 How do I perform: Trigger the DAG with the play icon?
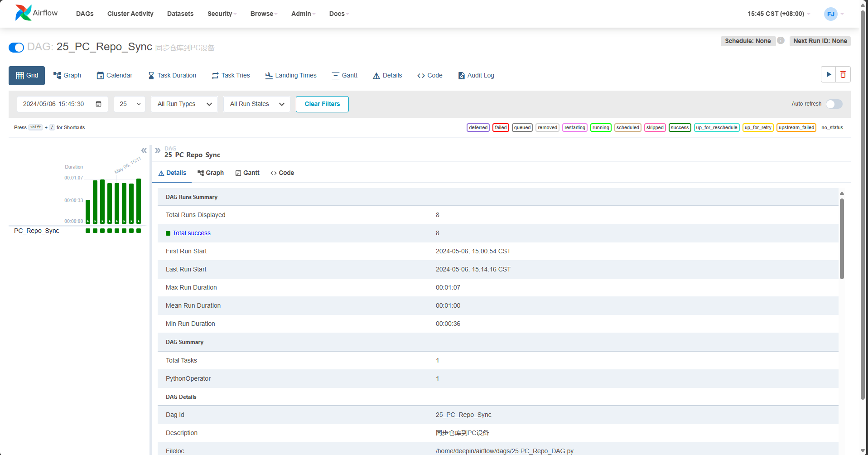pyautogui.click(x=829, y=74)
